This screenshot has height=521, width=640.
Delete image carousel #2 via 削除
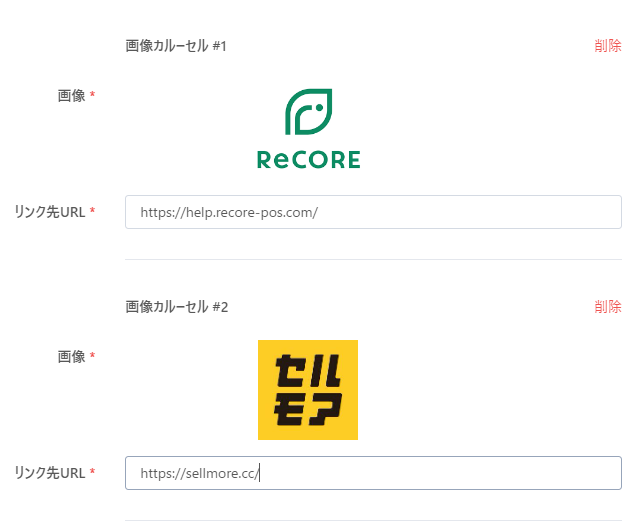608,307
